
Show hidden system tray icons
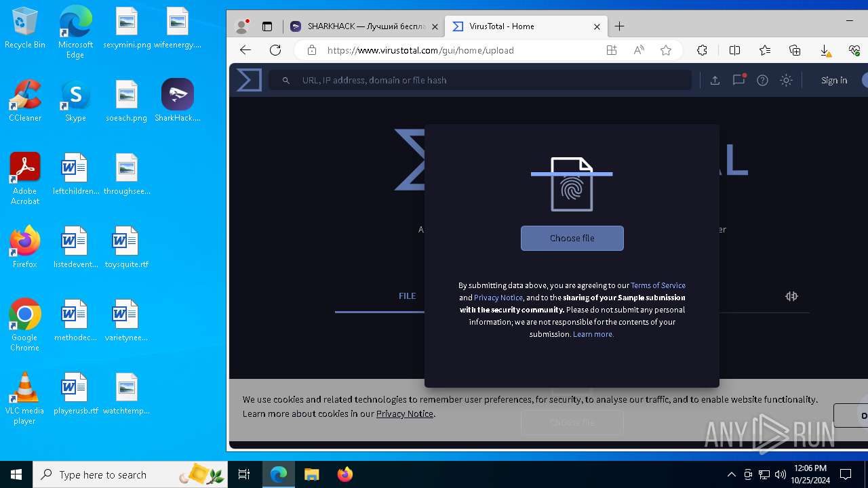731,474
